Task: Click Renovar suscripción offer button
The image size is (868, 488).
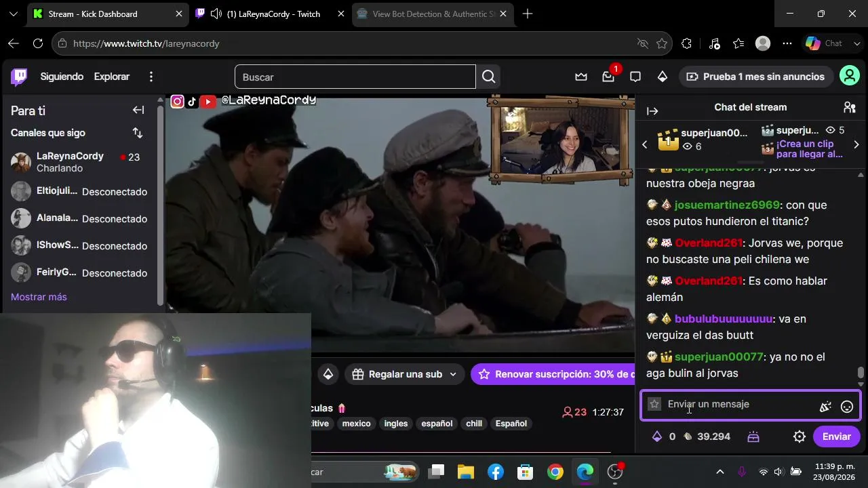Action: 553,374
